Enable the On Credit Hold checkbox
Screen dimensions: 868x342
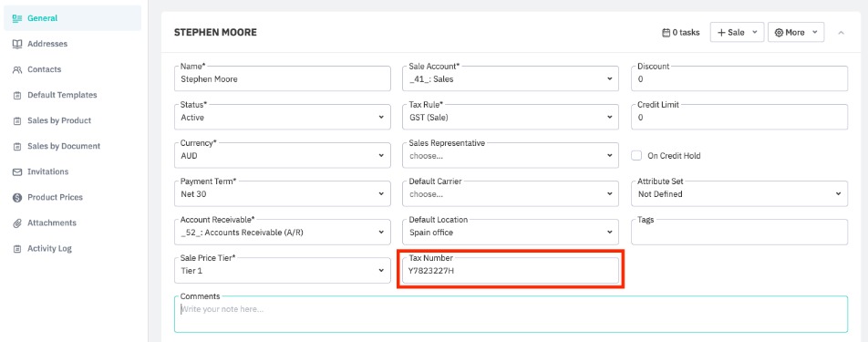click(636, 156)
